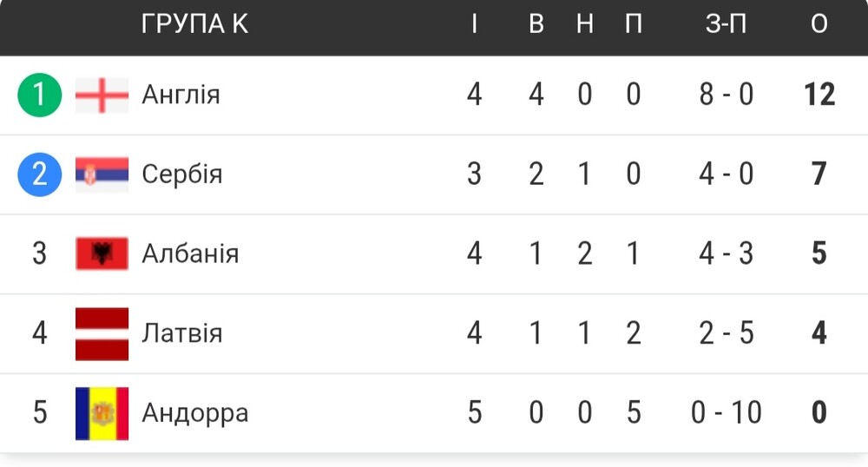Image resolution: width=868 pixels, height=467 pixels.
Task: Click the Albania flag icon
Action: pos(102,253)
